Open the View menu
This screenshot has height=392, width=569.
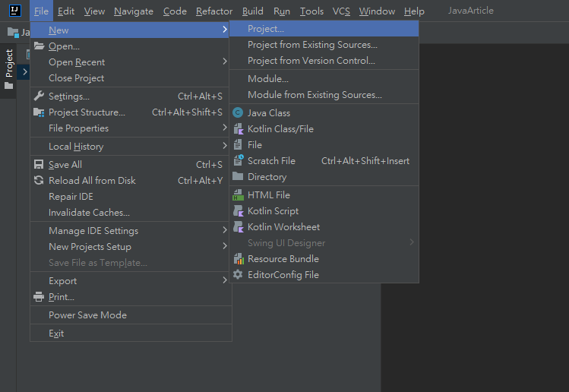point(94,11)
